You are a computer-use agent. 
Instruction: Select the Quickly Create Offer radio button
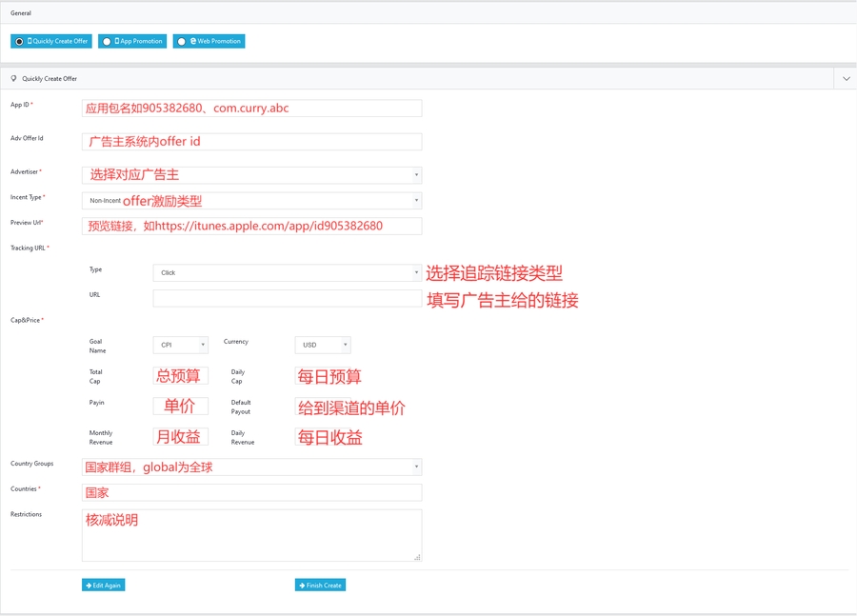click(19, 42)
